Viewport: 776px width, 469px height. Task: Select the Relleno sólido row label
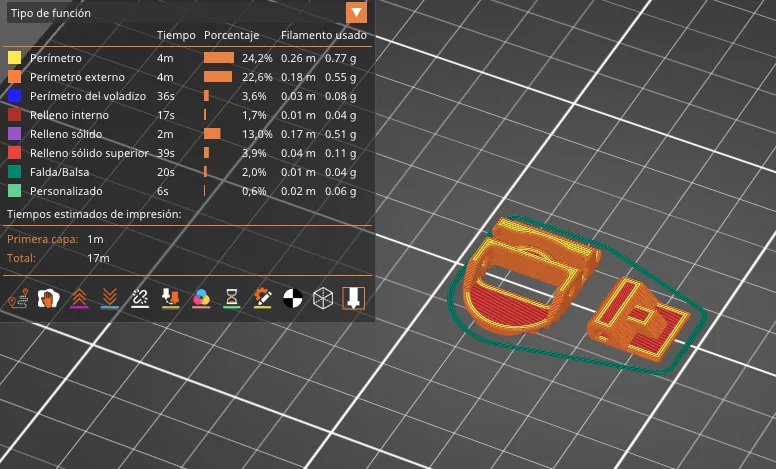point(66,134)
